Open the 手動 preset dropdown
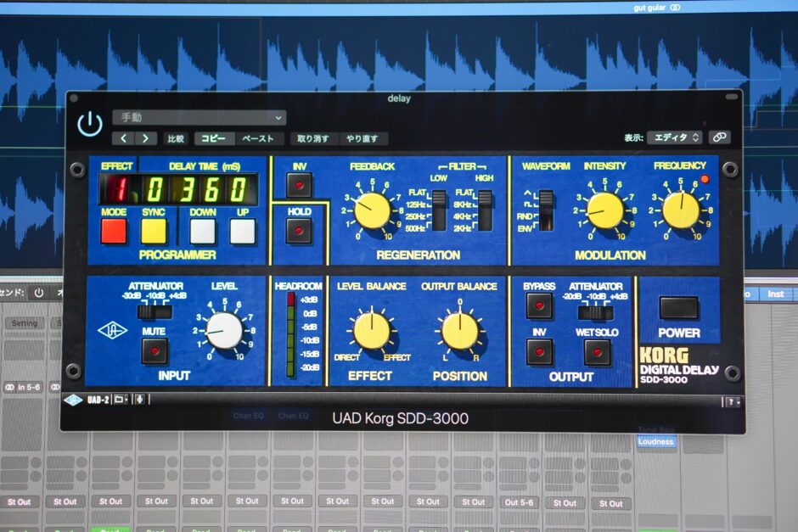The width and height of the screenshot is (798, 532). click(x=199, y=118)
